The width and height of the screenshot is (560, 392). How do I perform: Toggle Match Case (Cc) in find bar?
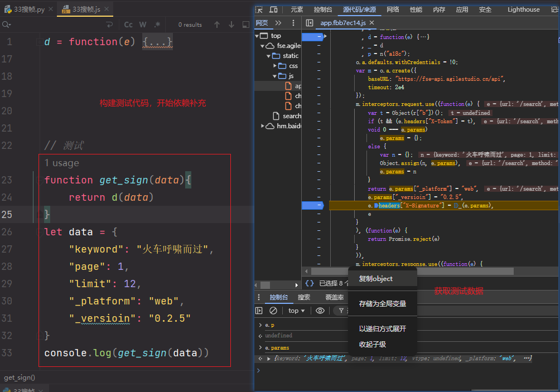[x=128, y=25]
